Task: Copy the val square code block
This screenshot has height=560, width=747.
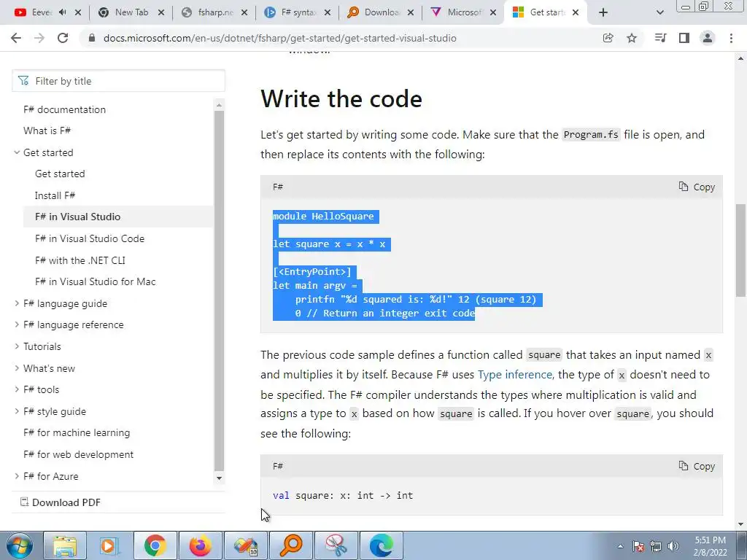Action: pos(697,466)
